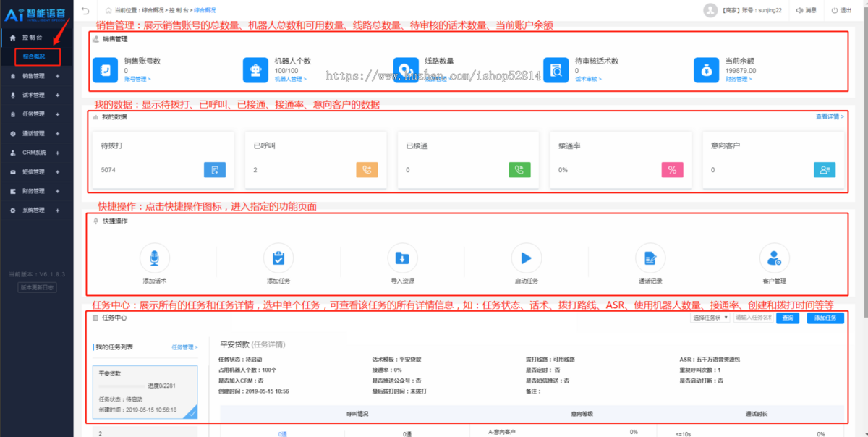This screenshot has height=437, width=868.
Task: Open 话术审核 link
Action: pos(588,79)
